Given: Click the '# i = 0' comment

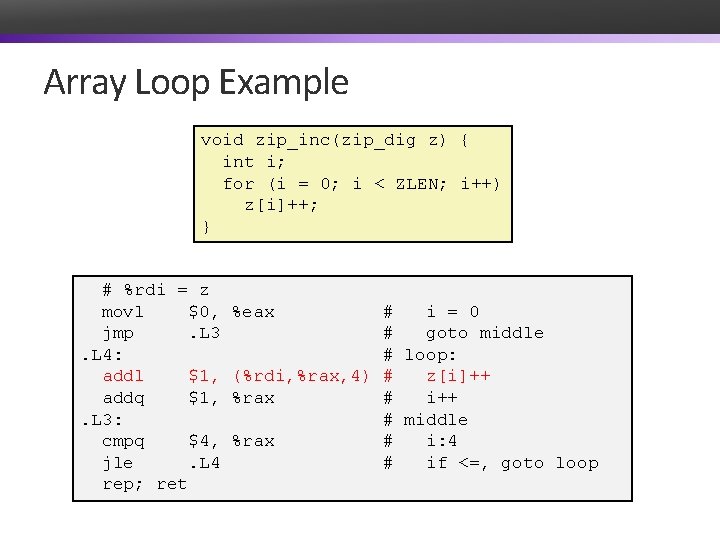Looking at the screenshot, I should tap(432, 312).
